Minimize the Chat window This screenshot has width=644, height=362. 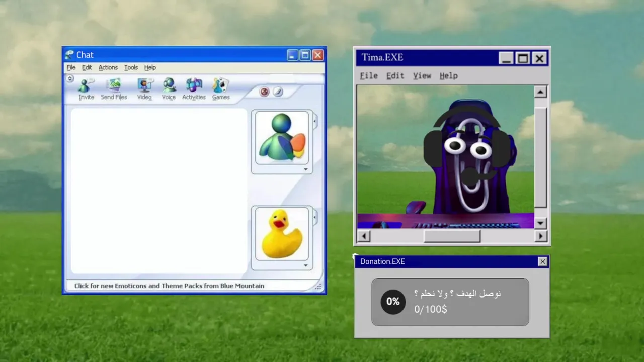tap(293, 55)
